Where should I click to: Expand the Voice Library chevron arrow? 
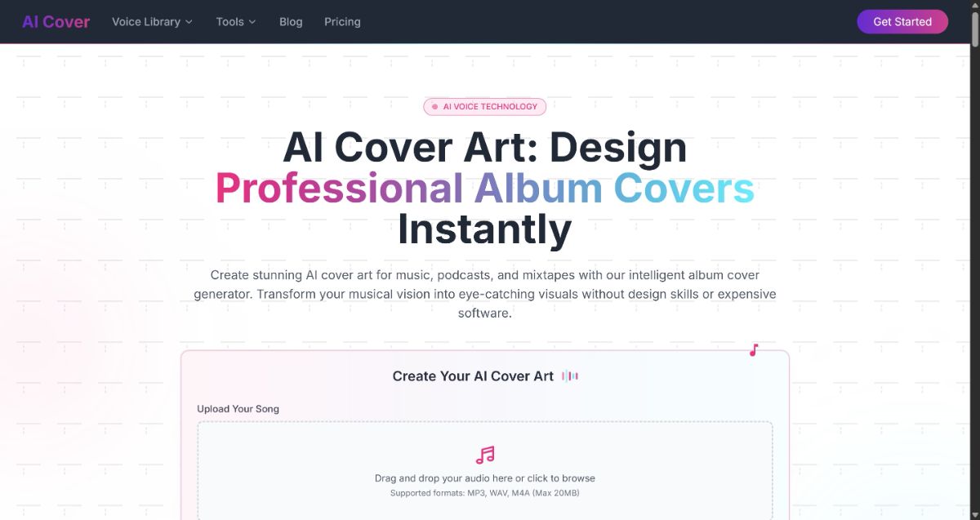(189, 22)
